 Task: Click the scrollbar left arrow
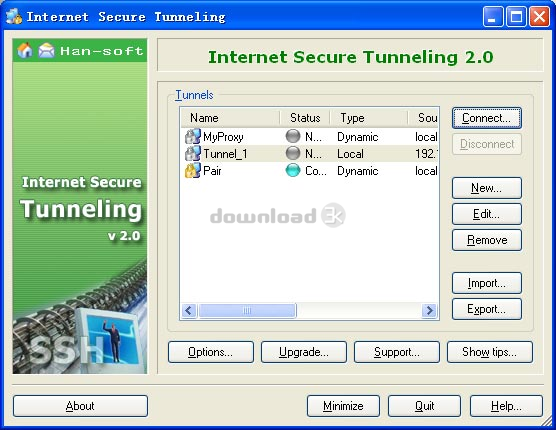189,311
